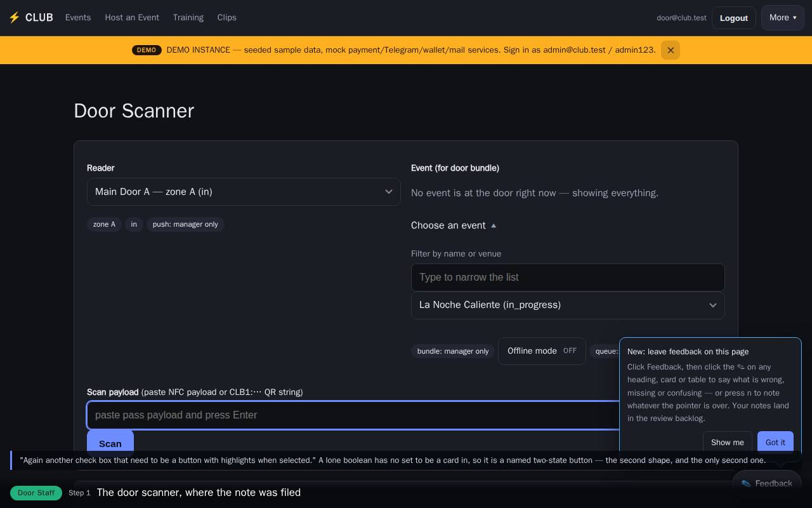Click the Door Scanner heading
This screenshot has width=812, height=508.
134,111
